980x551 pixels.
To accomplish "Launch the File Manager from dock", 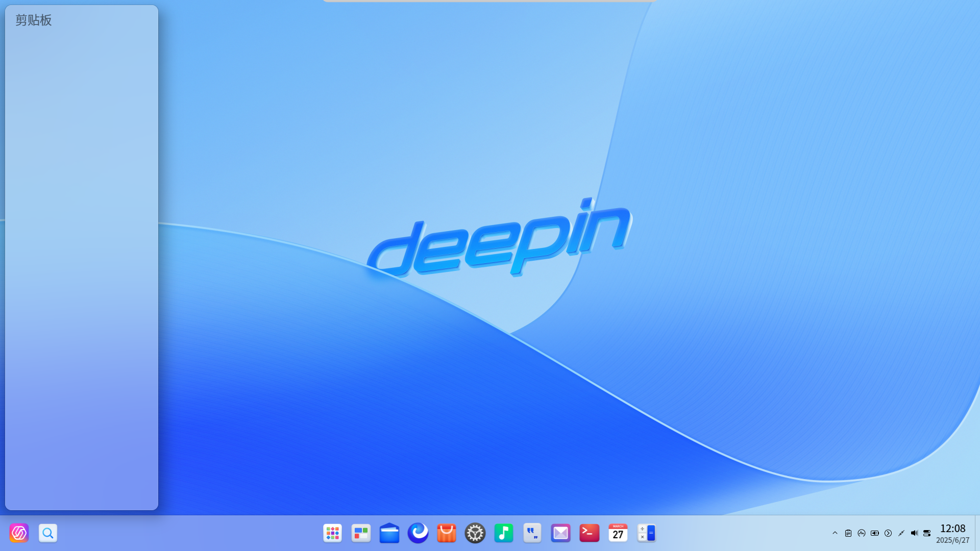I will click(x=389, y=533).
